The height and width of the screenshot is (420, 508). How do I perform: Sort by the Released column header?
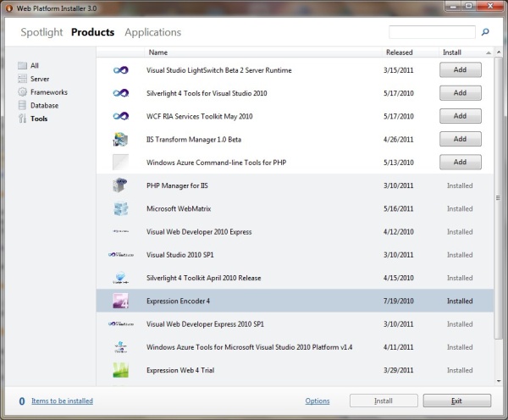point(410,52)
